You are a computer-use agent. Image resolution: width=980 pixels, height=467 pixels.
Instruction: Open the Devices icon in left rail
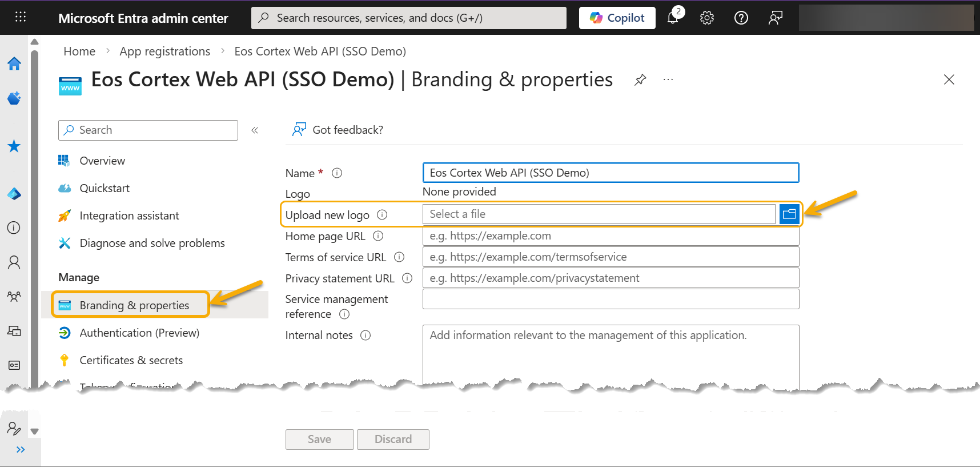pos(14,331)
